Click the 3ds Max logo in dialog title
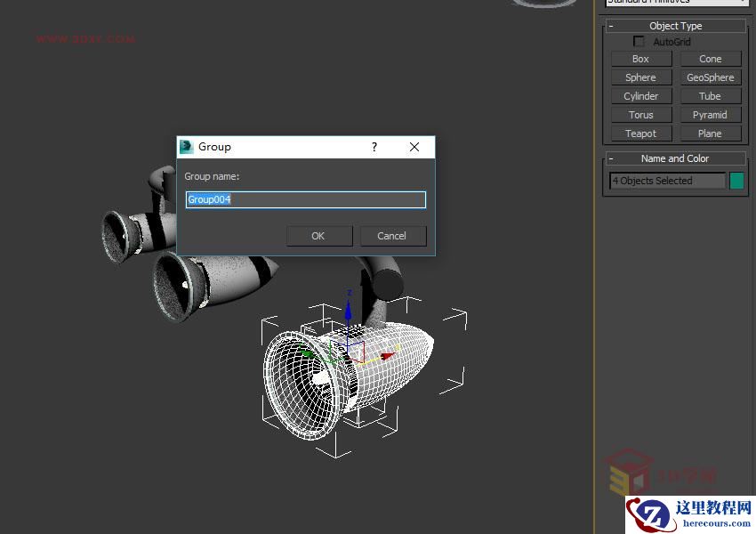The height and width of the screenshot is (534, 756). 186,147
